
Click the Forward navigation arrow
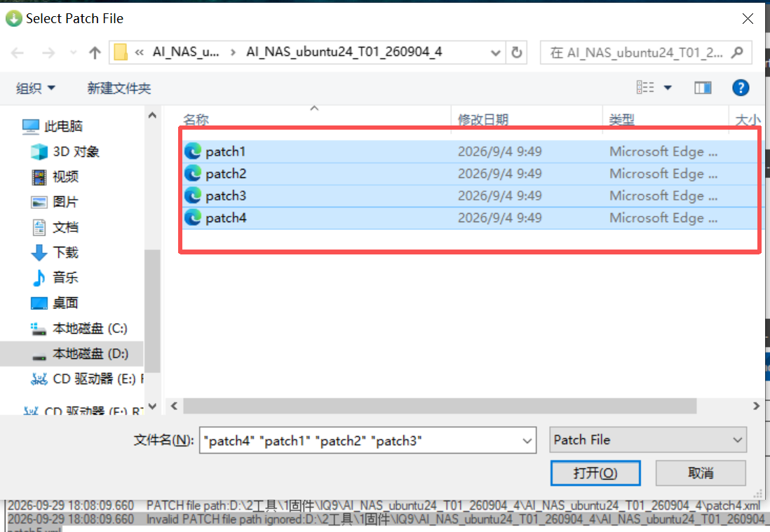click(x=48, y=53)
